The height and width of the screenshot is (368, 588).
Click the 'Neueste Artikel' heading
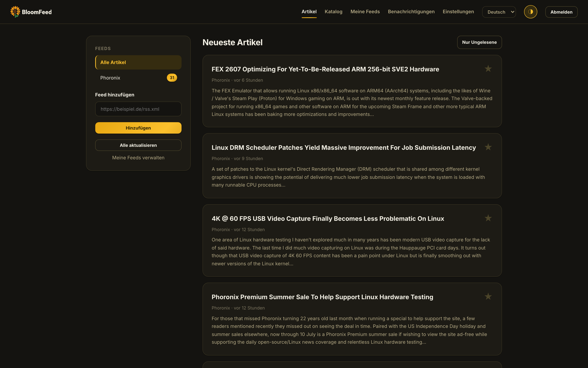232,42
